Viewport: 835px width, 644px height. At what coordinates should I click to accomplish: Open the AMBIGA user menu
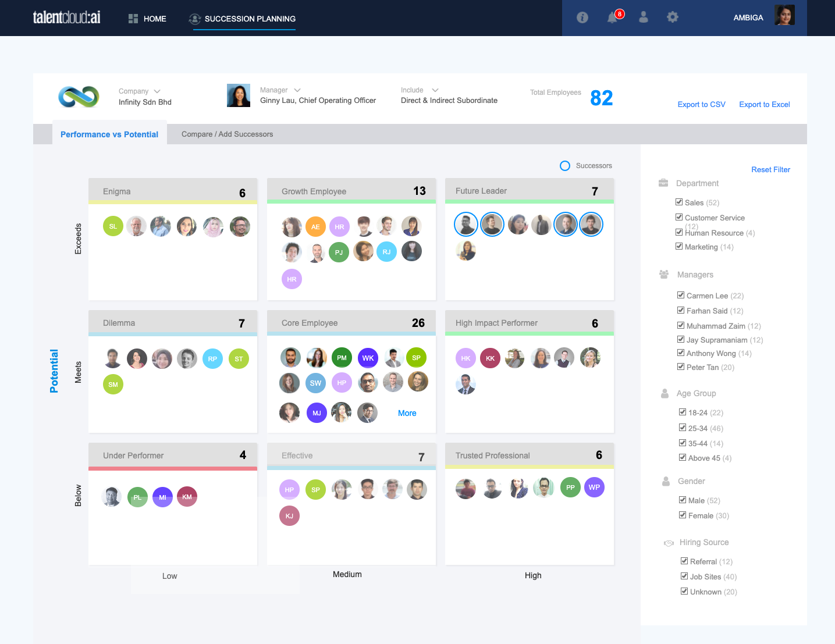(748, 18)
